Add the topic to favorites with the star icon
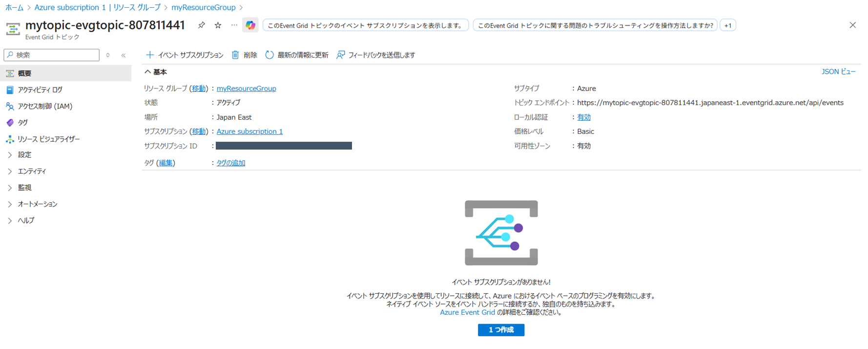The width and height of the screenshot is (868, 349). 218,25
